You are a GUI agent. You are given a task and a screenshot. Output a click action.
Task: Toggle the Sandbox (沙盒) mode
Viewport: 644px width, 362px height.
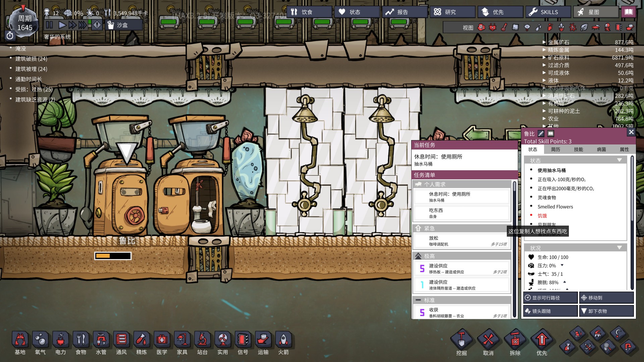123,25
